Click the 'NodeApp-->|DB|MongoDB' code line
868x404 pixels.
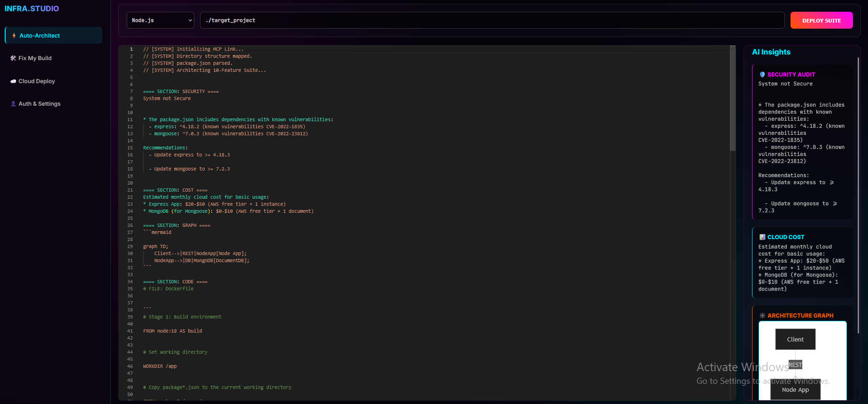[202, 260]
